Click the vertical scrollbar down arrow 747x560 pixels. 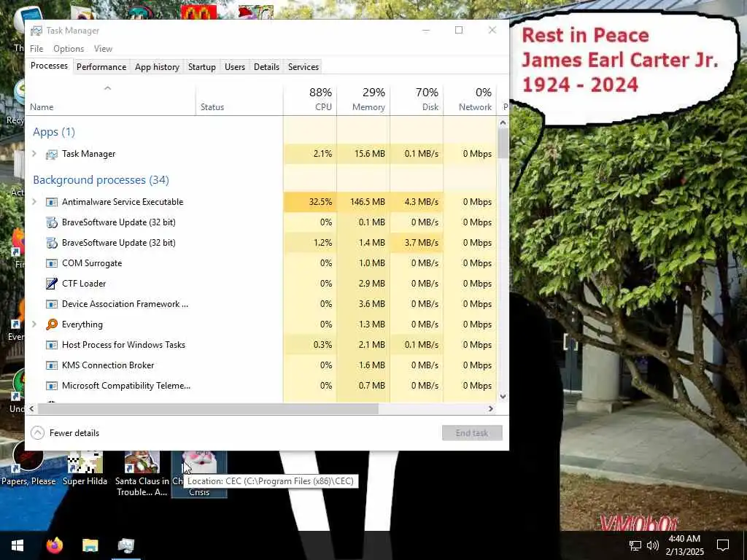click(x=503, y=396)
